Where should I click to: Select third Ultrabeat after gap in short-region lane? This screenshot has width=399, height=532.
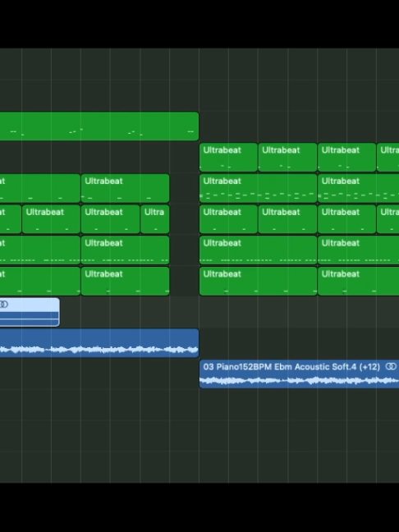346,219
